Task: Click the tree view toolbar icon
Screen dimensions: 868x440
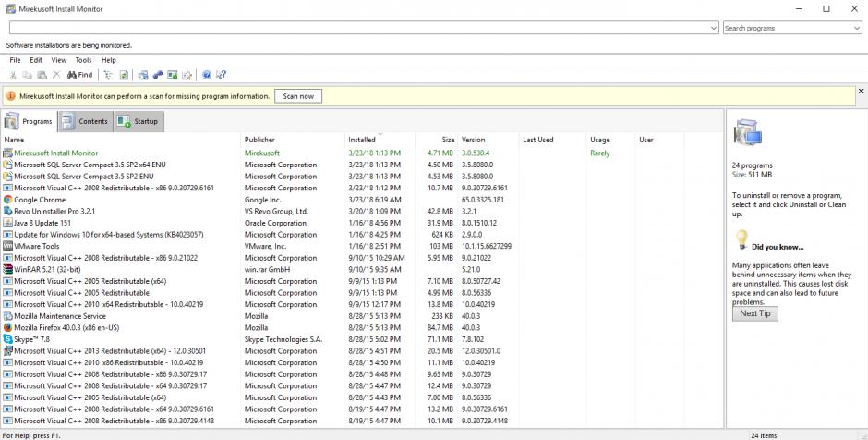Action: click(x=109, y=75)
